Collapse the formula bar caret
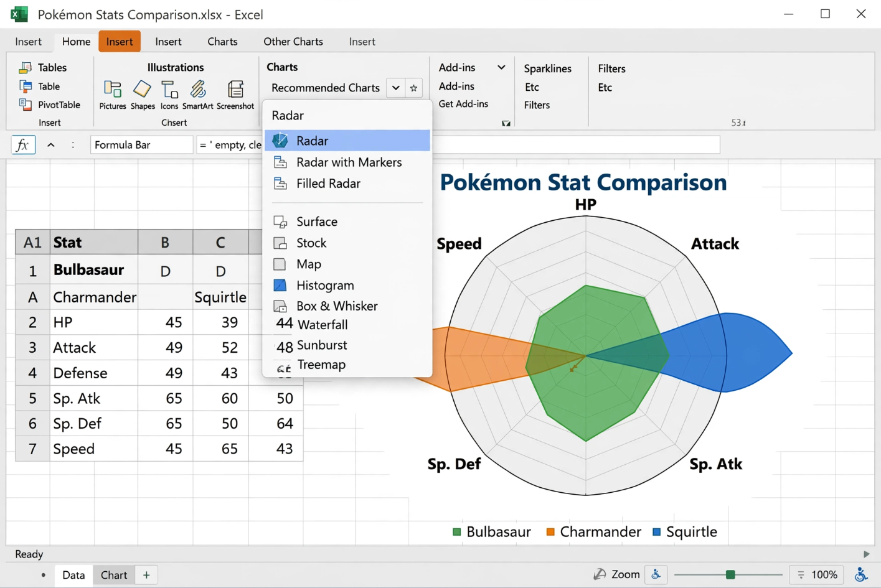The width and height of the screenshot is (881, 588). (51, 145)
